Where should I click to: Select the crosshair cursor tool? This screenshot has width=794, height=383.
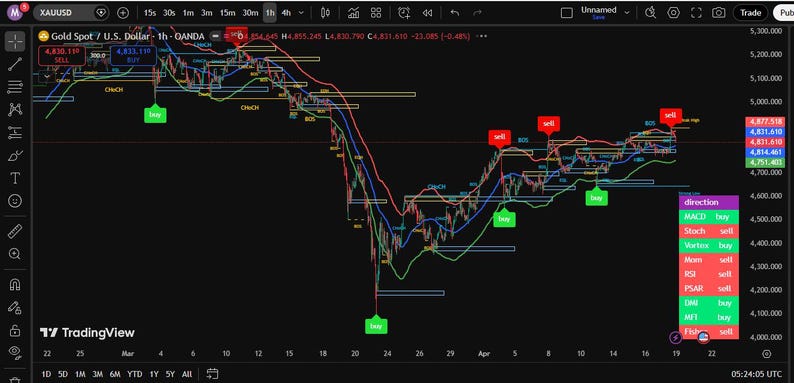coord(15,42)
